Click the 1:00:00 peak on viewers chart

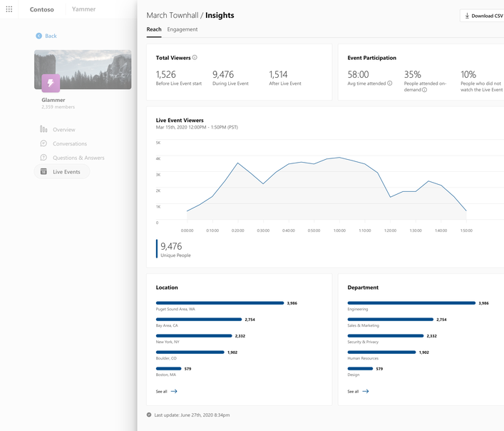click(x=339, y=158)
